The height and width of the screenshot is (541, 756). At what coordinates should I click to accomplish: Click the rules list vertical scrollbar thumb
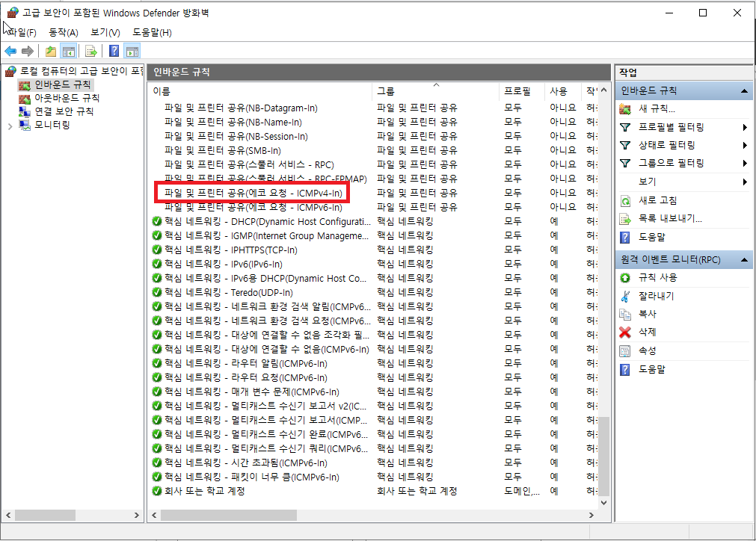click(x=605, y=457)
